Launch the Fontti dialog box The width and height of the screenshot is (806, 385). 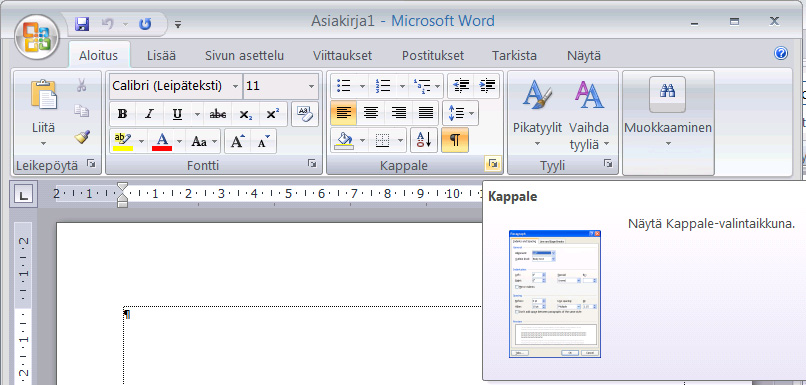click(312, 164)
